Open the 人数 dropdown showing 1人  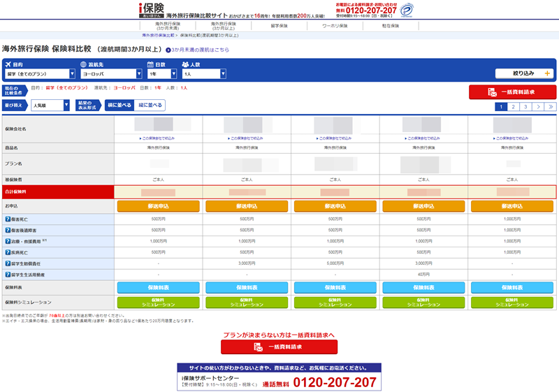pos(204,74)
